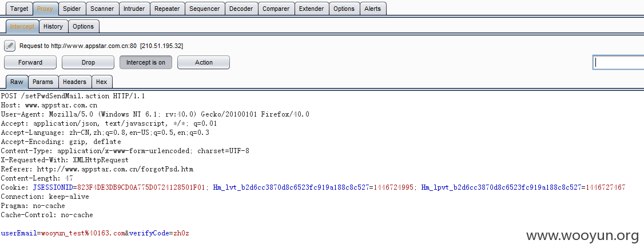Click the Referer forgotPsd.htm header line
644x252 pixels.
click(x=97, y=169)
